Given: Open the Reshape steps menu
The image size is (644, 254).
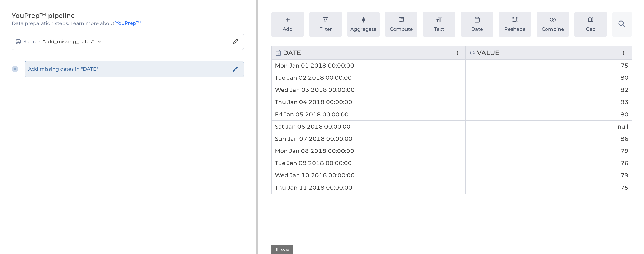Looking at the screenshot, I should pyautogui.click(x=514, y=24).
